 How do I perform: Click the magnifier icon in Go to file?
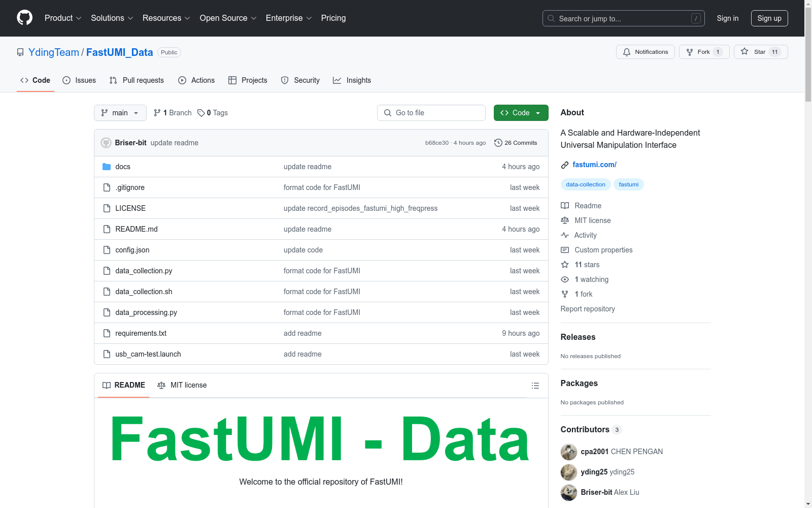pyautogui.click(x=388, y=113)
